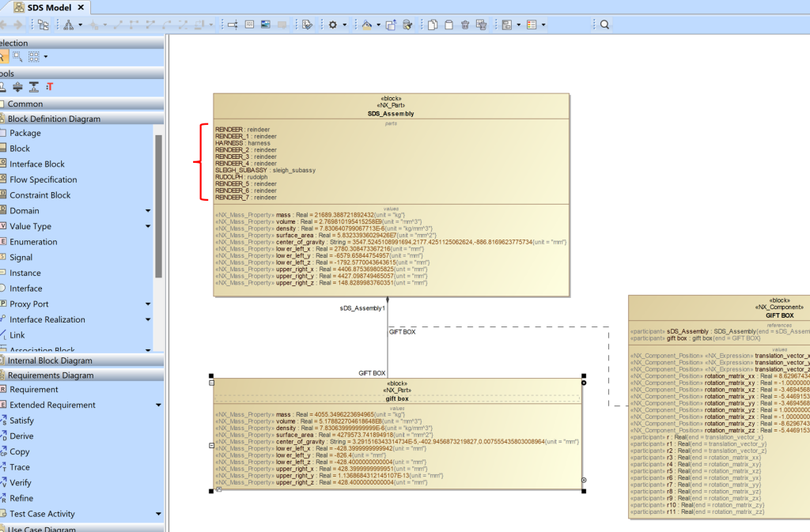The width and height of the screenshot is (810, 532).
Task: Click the fit-width arrows icon in toolbar
Action: tap(233, 25)
